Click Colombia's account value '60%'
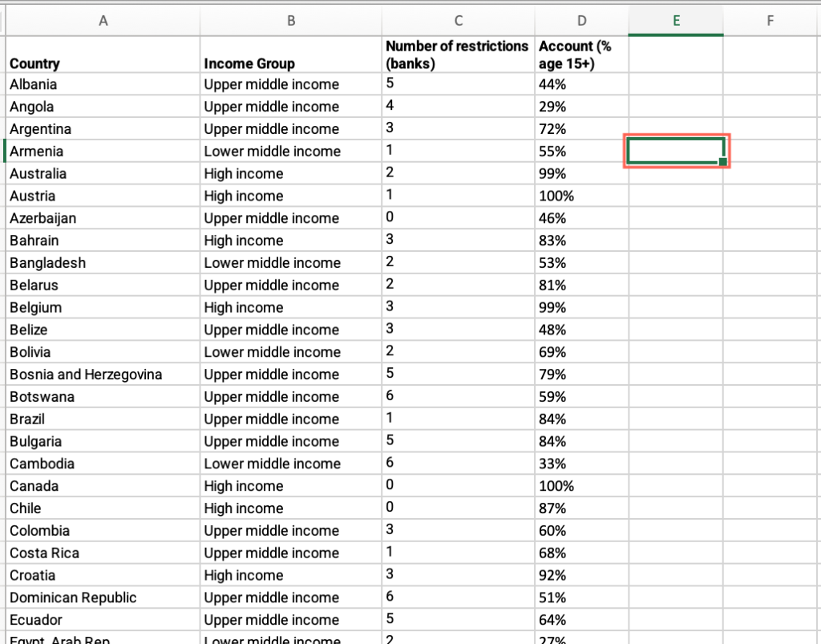Image resolution: width=821 pixels, height=644 pixels. coord(582,530)
